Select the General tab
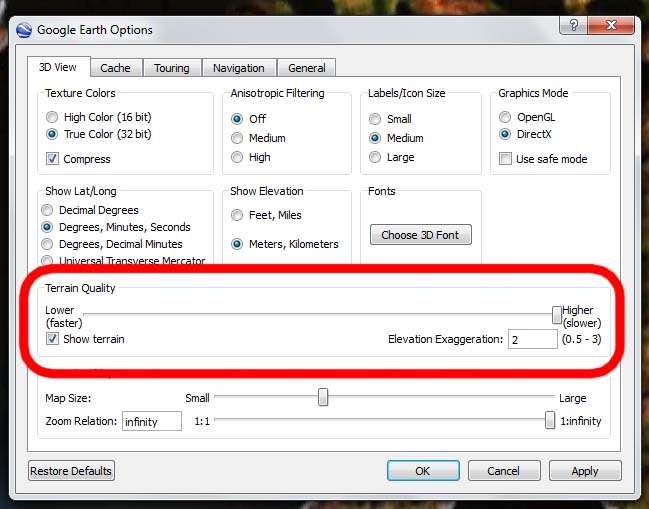 (307, 68)
